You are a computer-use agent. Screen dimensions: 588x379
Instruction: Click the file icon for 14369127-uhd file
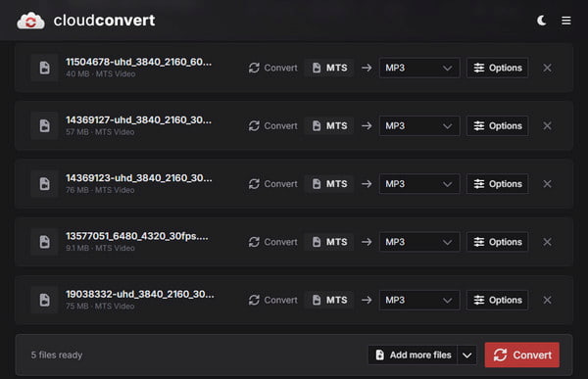tap(45, 126)
